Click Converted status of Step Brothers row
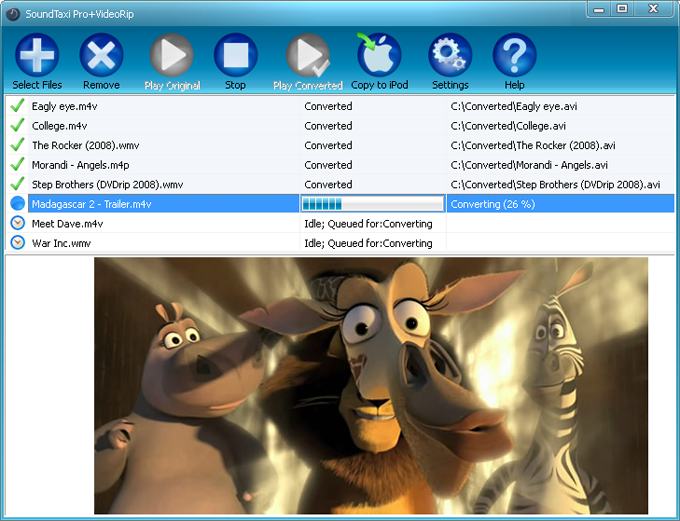680x521 pixels. 328,184
